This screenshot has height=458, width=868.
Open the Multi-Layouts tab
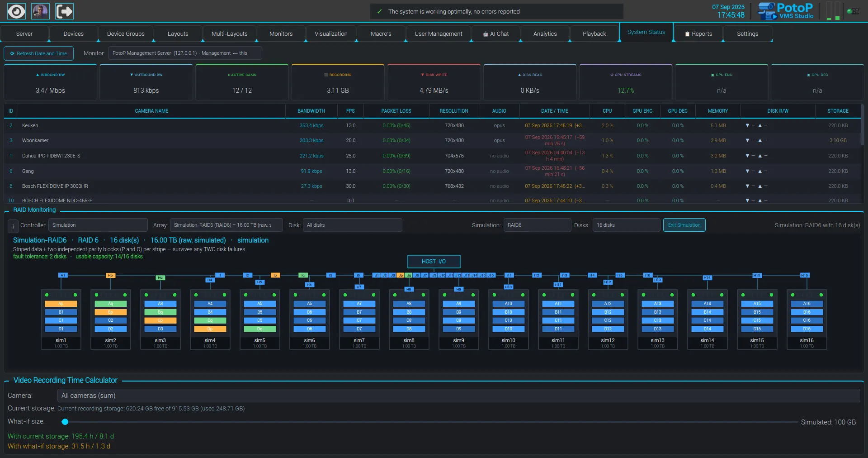pyautogui.click(x=230, y=34)
